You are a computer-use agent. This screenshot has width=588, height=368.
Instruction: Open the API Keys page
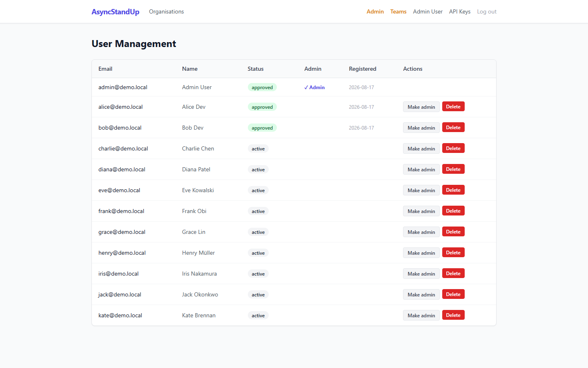[460, 12]
